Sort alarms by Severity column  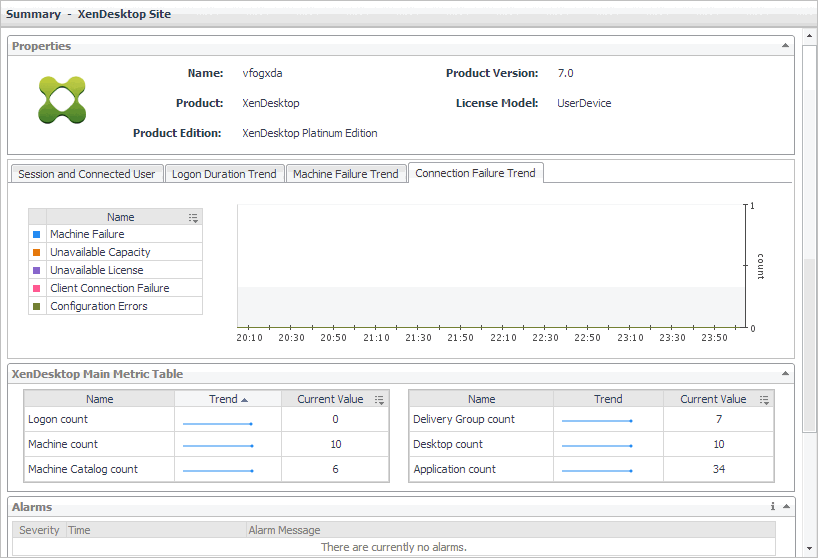pos(39,530)
